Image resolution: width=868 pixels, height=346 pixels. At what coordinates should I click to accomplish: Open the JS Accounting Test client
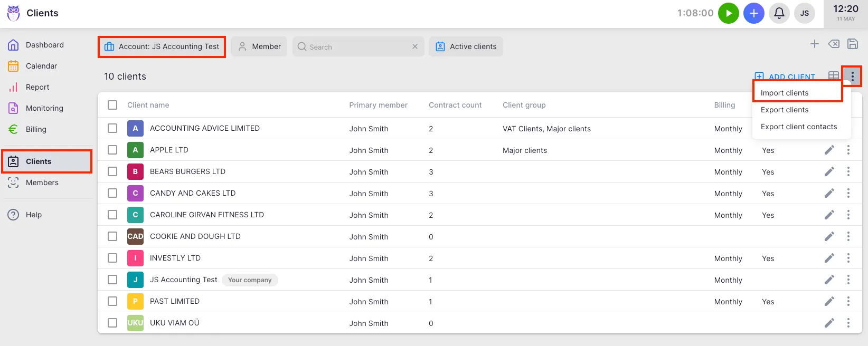pyautogui.click(x=184, y=280)
